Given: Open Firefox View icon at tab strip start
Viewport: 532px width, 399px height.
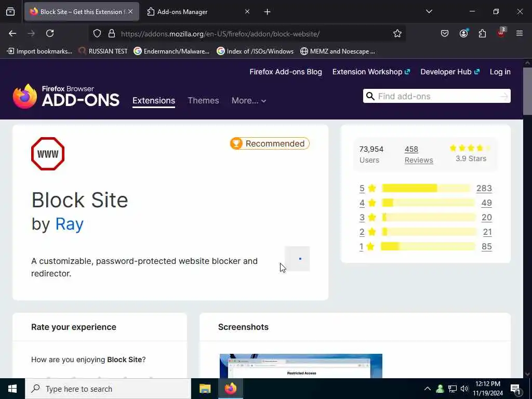Looking at the screenshot, I should pos(10,12).
